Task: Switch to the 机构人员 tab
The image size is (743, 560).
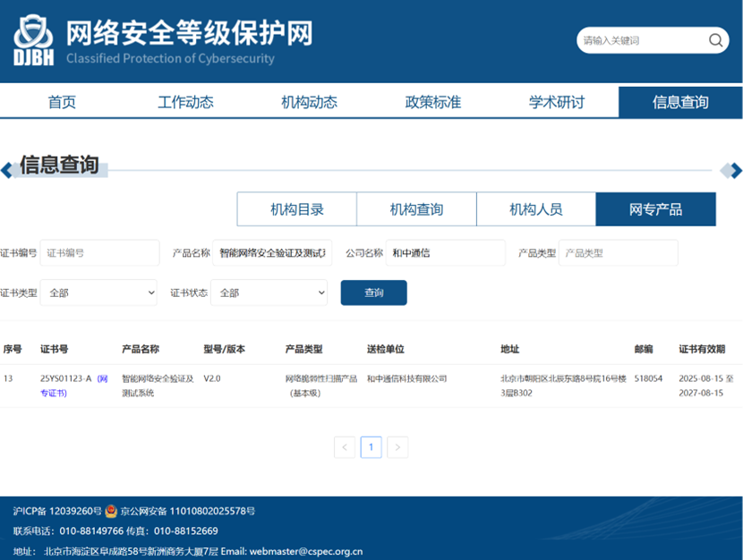Action: [535, 209]
